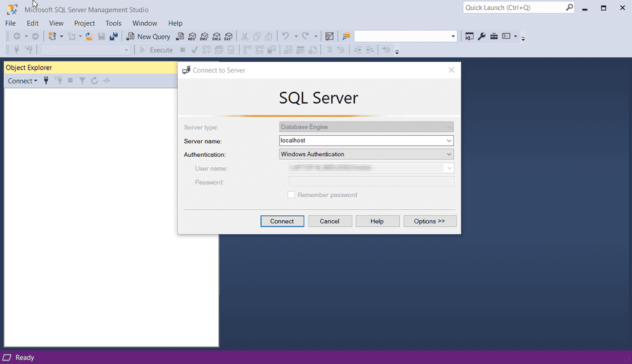Click the New MDX Query icon
Viewport: 632px width, 364px height.
tap(192, 36)
